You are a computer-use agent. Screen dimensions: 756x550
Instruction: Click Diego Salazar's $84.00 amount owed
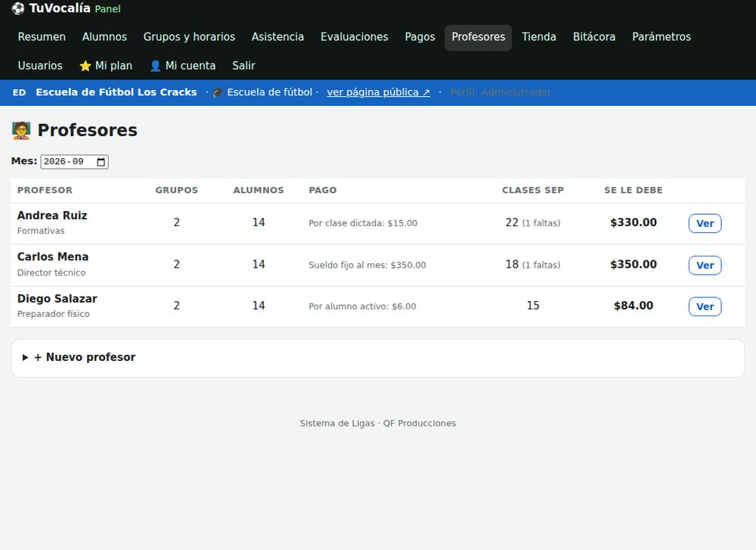click(634, 306)
